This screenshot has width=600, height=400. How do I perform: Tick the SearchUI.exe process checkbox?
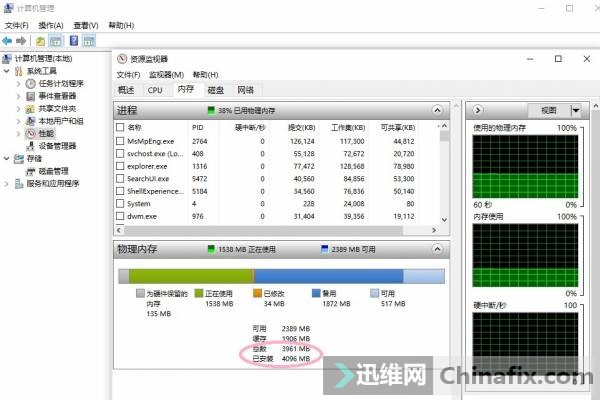click(x=120, y=178)
